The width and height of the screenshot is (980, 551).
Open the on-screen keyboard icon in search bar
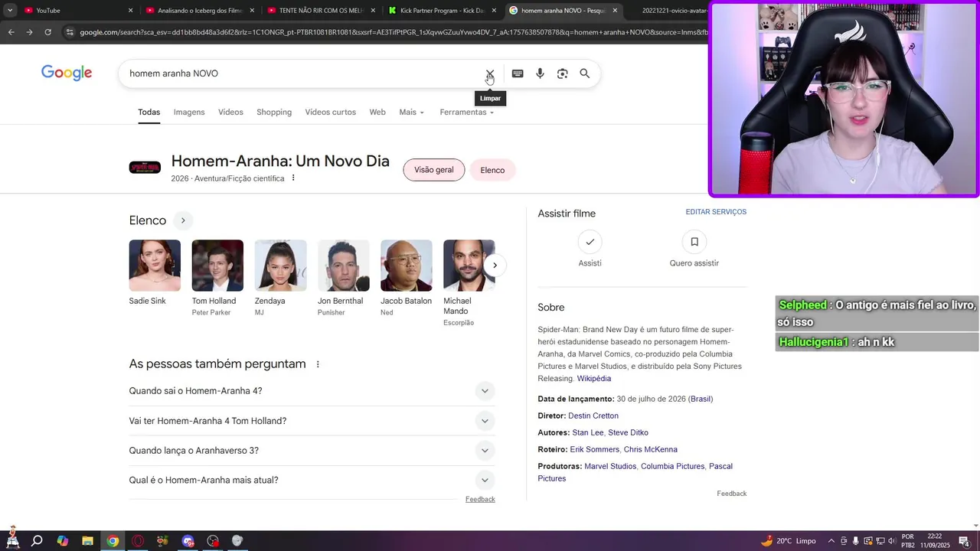(518, 73)
